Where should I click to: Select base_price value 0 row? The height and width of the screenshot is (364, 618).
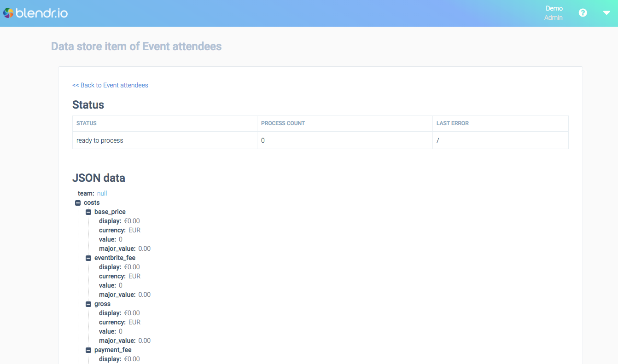111,239
